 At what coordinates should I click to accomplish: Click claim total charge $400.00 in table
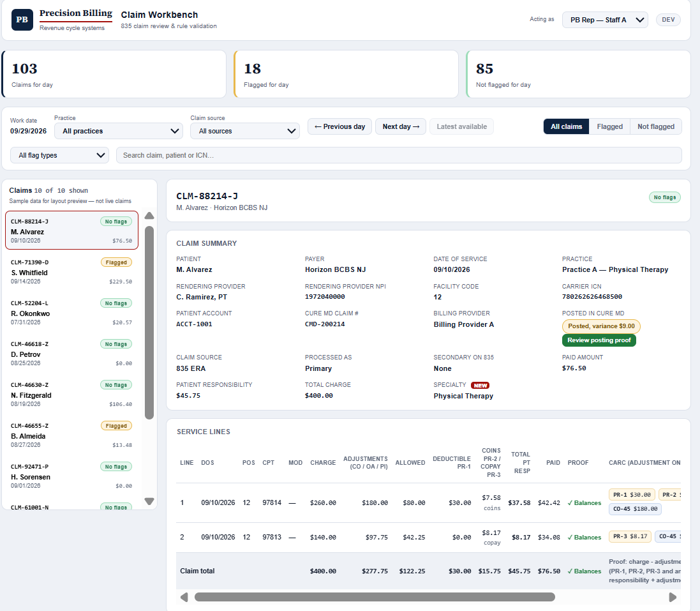point(324,571)
